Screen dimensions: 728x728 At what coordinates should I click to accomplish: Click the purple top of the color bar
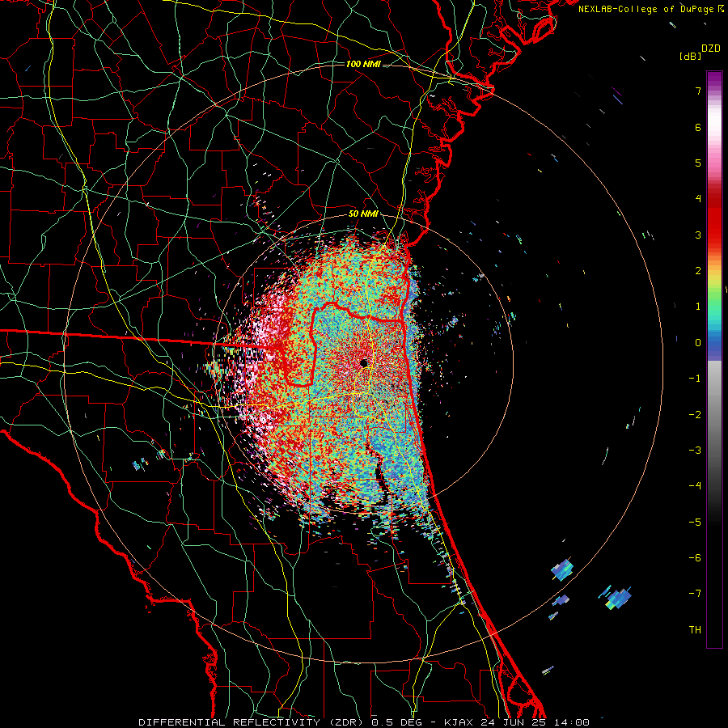pos(714,79)
